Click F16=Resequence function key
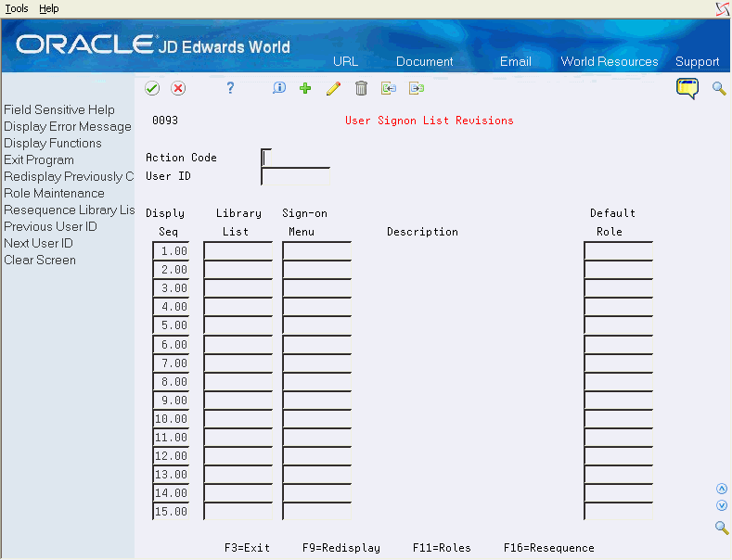Viewport: 732px width, 560px height. [549, 548]
